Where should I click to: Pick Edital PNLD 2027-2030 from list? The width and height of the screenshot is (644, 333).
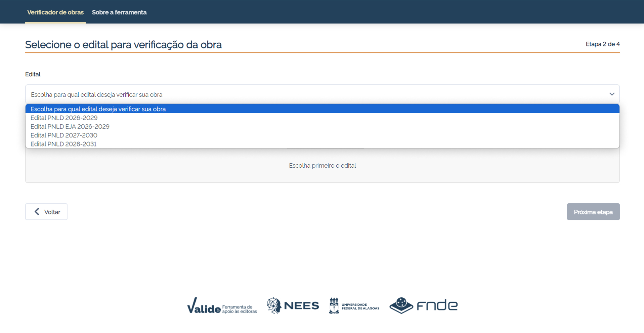tap(322, 135)
